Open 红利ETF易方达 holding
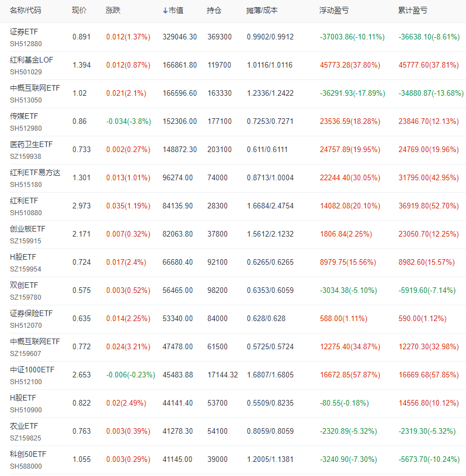The width and height of the screenshot is (466, 476). pos(35,173)
